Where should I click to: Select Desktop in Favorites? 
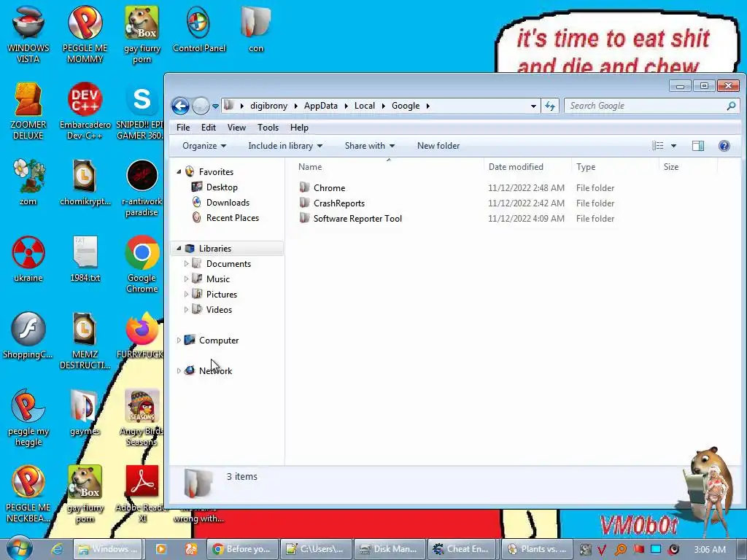(x=222, y=187)
